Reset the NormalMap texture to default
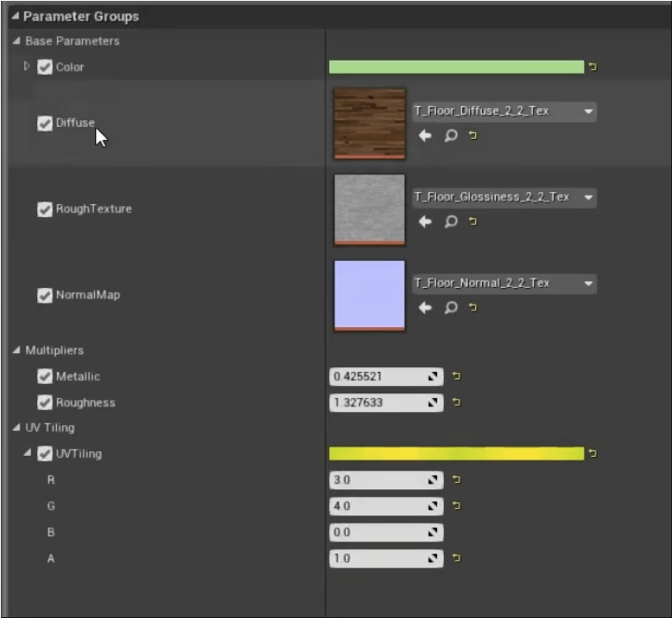 click(473, 308)
